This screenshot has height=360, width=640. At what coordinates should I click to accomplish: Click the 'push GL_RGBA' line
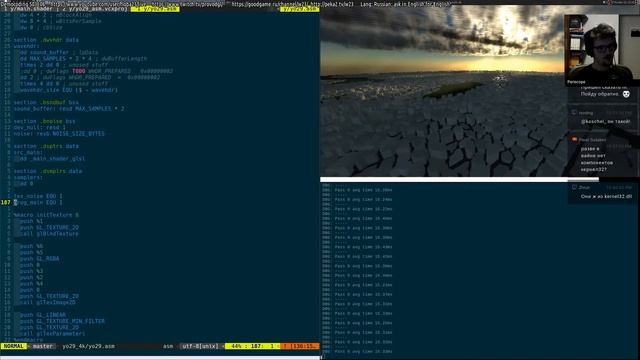coord(40,258)
